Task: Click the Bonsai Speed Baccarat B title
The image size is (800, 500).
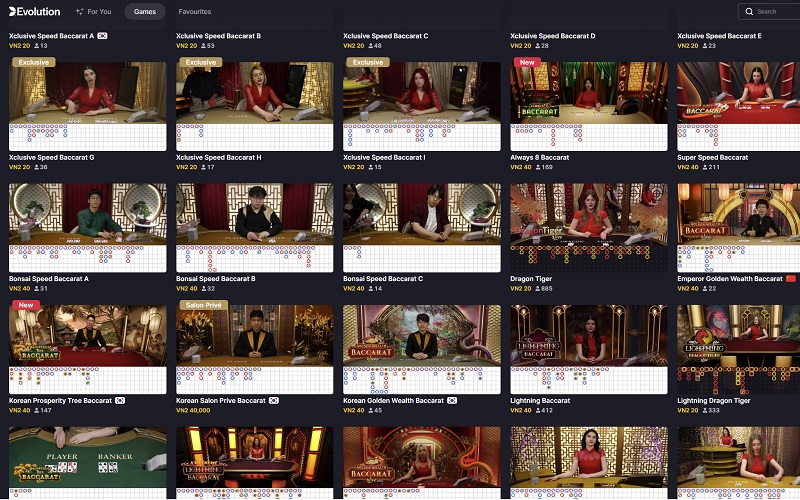Action: coord(215,279)
